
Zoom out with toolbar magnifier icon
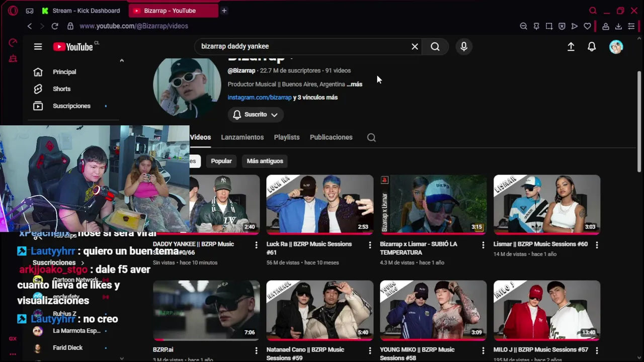523,26
